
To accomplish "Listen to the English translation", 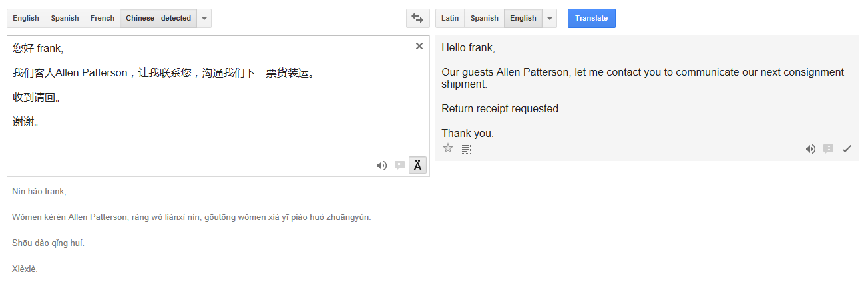I will pyautogui.click(x=810, y=149).
